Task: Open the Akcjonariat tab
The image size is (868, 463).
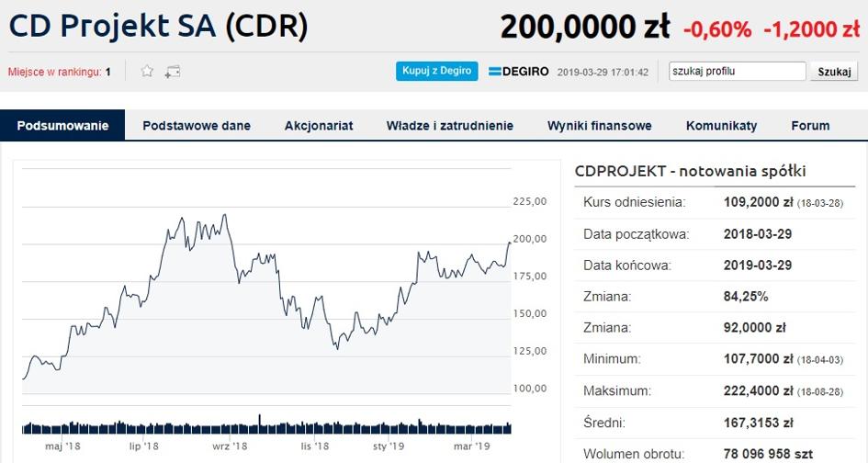Action: pos(319,126)
